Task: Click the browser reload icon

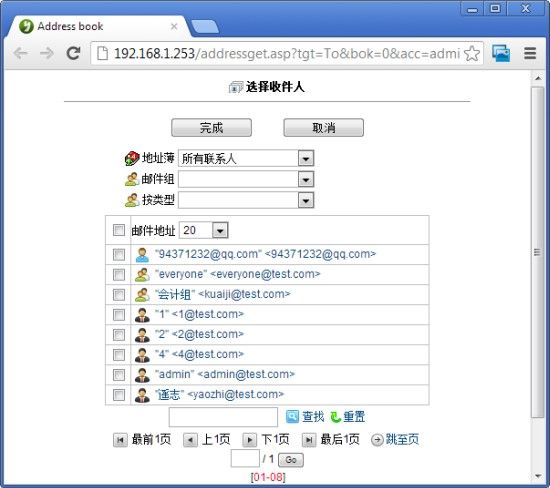Action: (x=73, y=53)
